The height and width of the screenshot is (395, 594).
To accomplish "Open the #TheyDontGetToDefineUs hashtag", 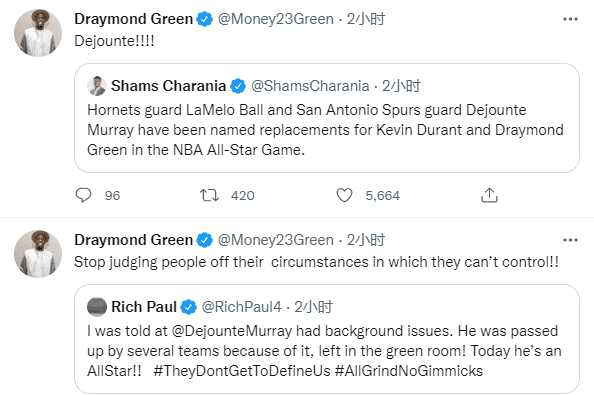I will (x=242, y=371).
